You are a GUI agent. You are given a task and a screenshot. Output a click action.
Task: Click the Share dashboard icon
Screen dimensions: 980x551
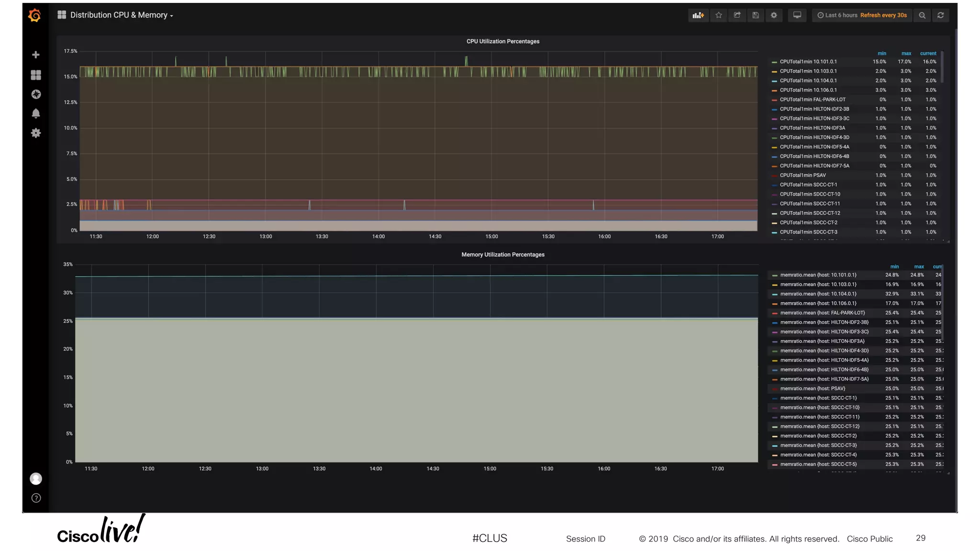coord(737,15)
